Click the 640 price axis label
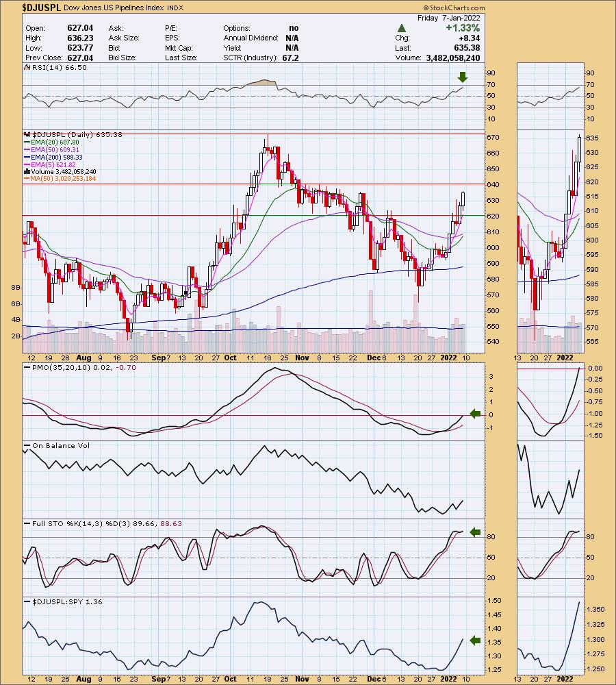Screen dimensions: 616x685 click(x=493, y=184)
